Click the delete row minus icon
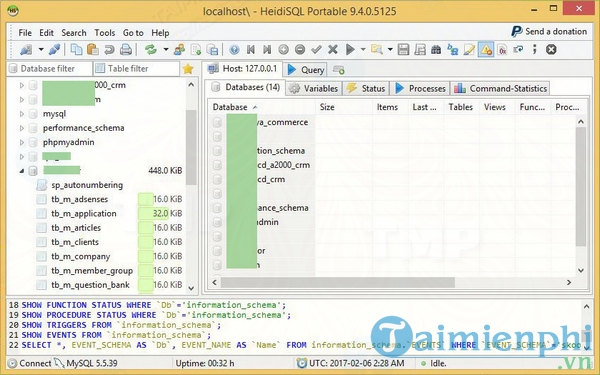Viewport: 600px width, 375px height. click(300, 50)
